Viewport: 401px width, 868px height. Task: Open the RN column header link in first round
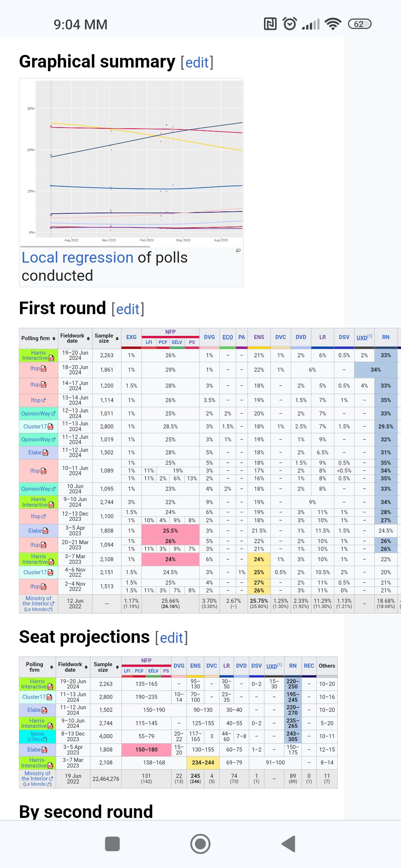[386, 337]
